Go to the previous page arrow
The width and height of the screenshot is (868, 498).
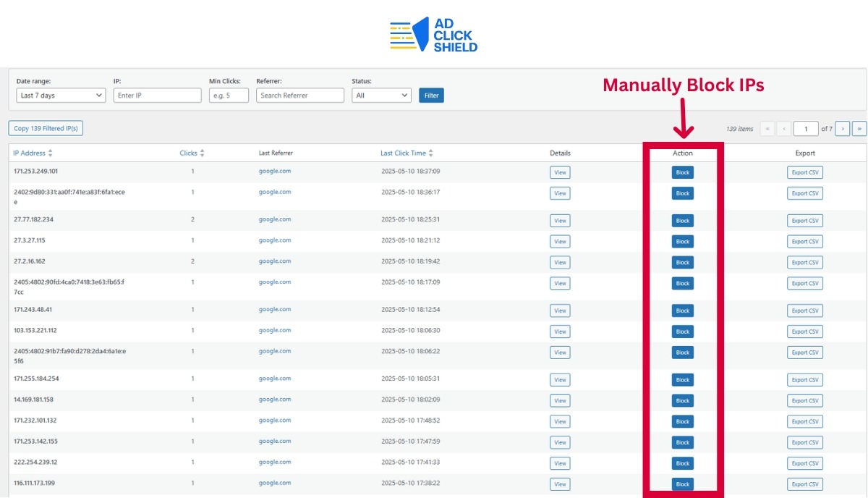pos(783,128)
